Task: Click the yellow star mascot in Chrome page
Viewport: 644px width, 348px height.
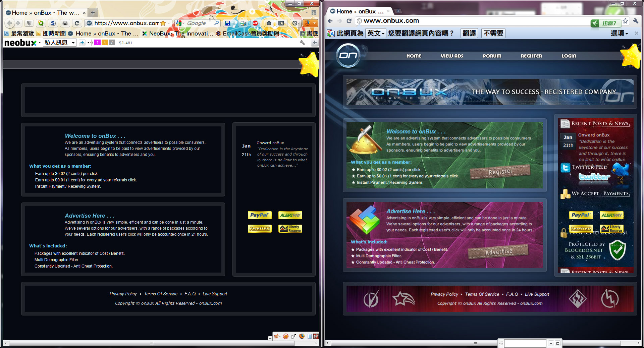Action: [x=631, y=56]
